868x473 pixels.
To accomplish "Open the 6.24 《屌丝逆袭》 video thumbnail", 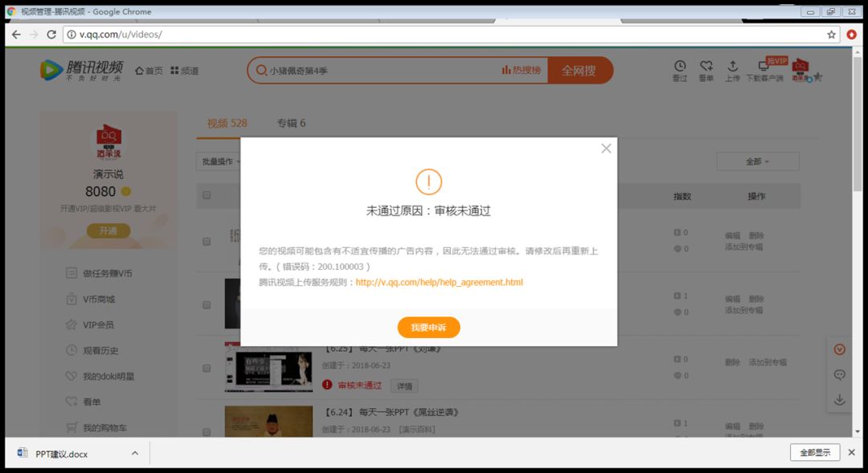I will click(268, 422).
